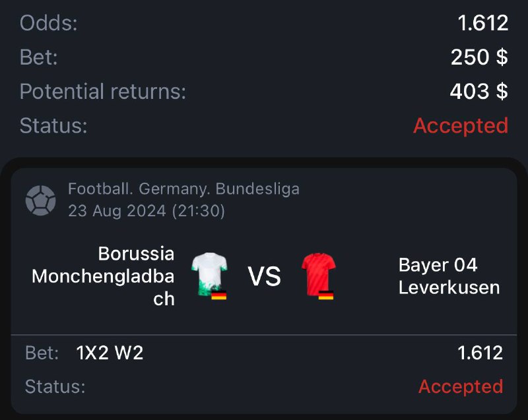This screenshot has width=528, height=420.
Task: Click the VS text between teams
Action: click(x=265, y=277)
